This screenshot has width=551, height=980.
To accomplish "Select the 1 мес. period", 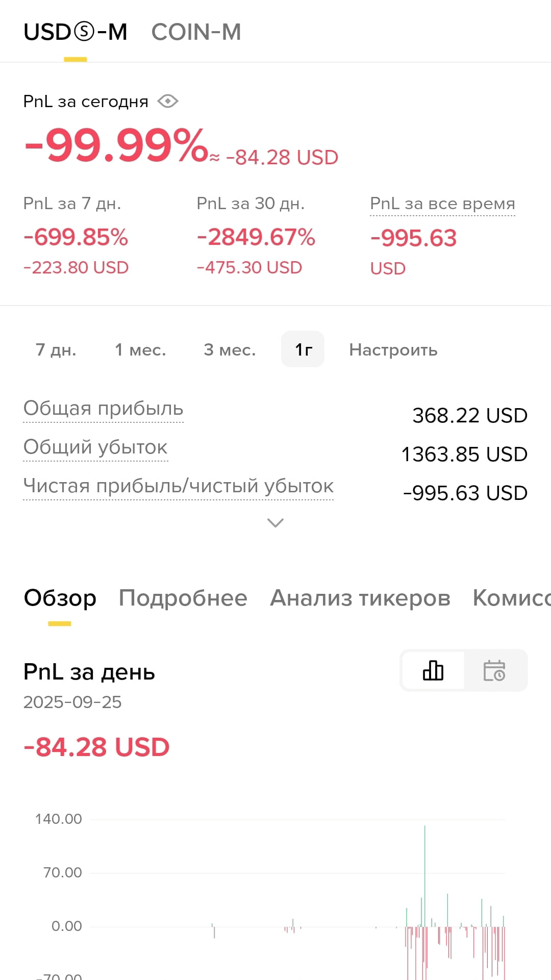I will click(x=140, y=349).
